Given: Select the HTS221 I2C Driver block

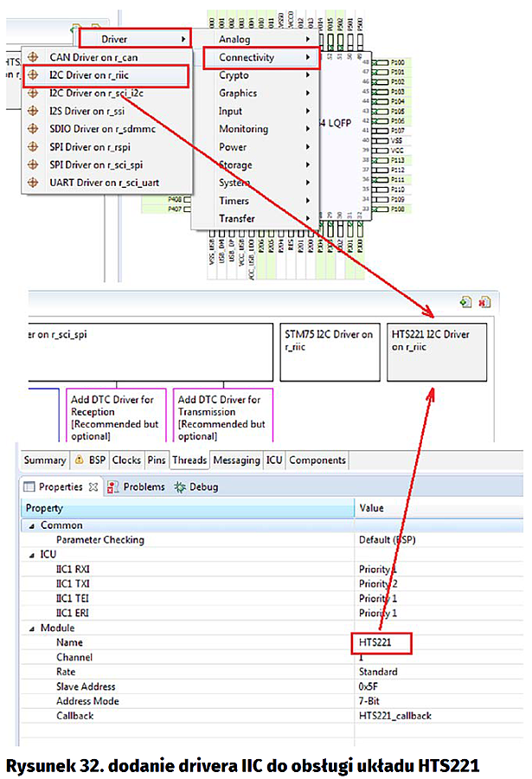Looking at the screenshot, I should coord(437,351).
